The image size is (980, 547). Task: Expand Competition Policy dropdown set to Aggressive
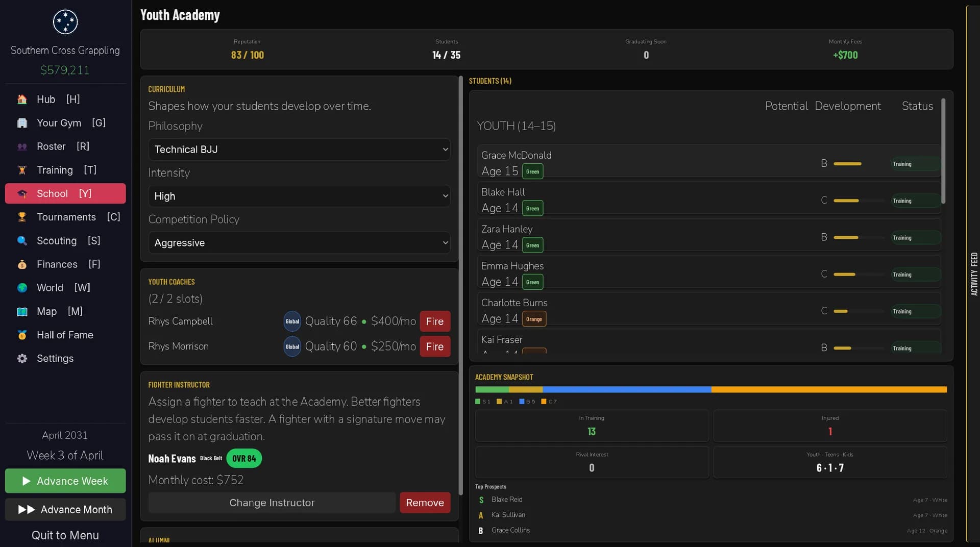coord(300,243)
